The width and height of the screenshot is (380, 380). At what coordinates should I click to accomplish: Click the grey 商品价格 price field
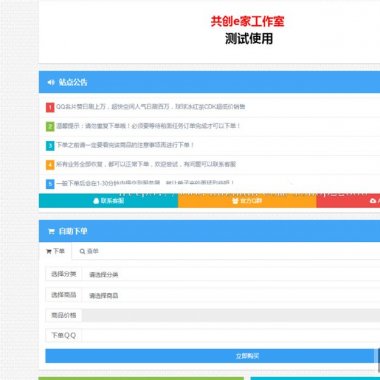231,315
